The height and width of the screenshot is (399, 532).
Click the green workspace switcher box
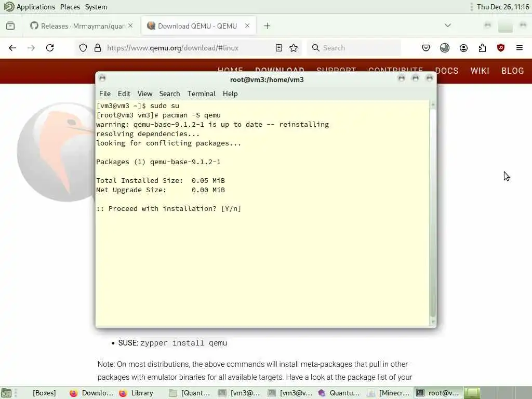click(x=472, y=393)
